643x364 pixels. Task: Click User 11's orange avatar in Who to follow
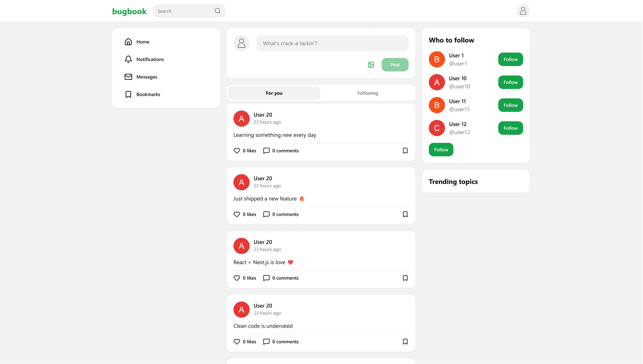coord(437,105)
